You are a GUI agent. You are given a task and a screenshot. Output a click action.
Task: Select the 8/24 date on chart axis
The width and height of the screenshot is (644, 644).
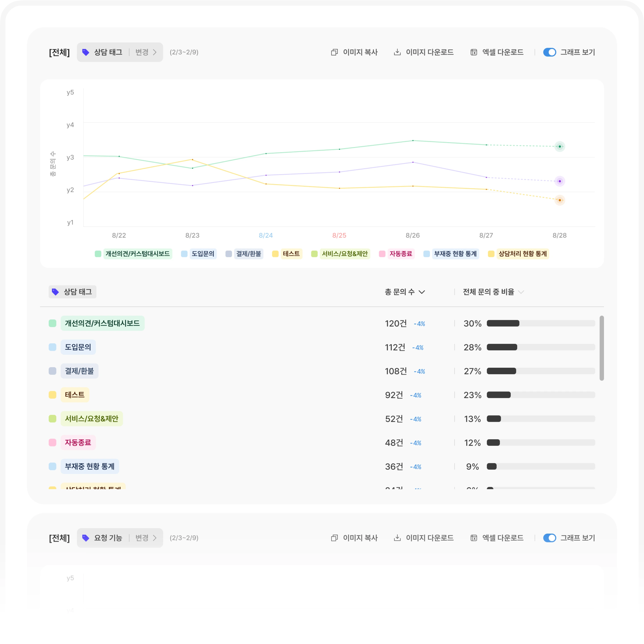[265, 235]
